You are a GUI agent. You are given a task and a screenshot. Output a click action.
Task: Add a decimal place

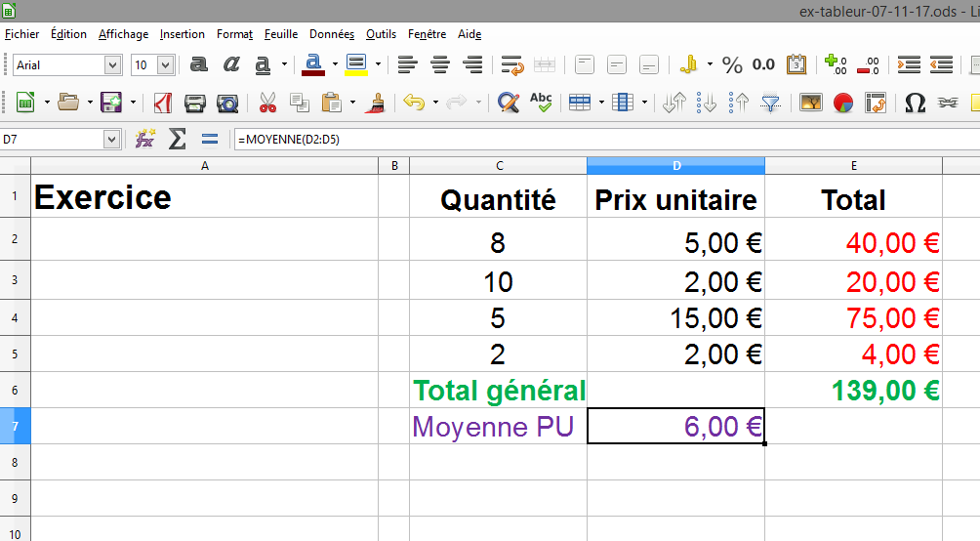(x=837, y=64)
